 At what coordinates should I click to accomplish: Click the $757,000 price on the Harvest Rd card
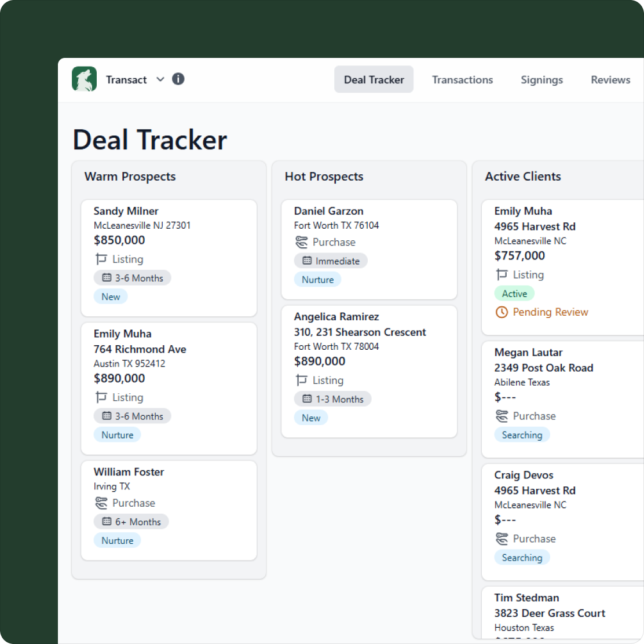[x=519, y=255]
